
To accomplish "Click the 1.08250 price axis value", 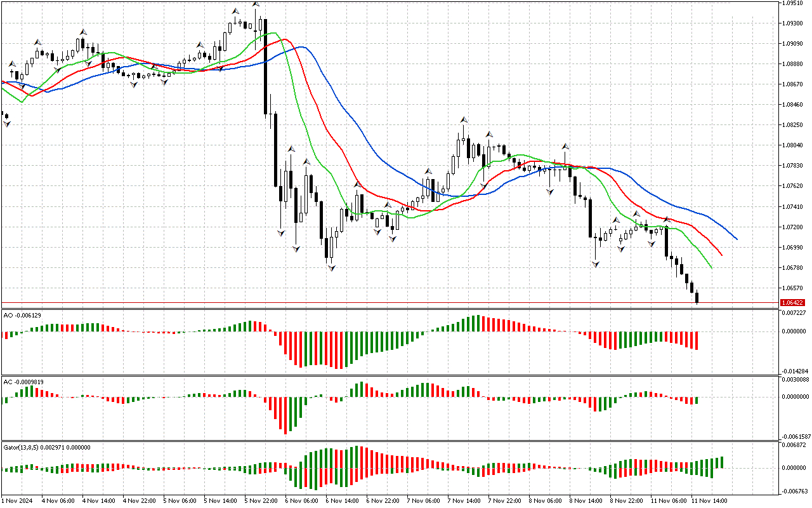I will (x=793, y=125).
